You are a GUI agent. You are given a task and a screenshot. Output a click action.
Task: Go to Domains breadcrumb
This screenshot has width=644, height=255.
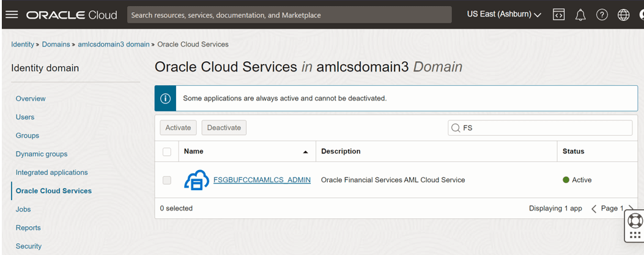(56, 44)
